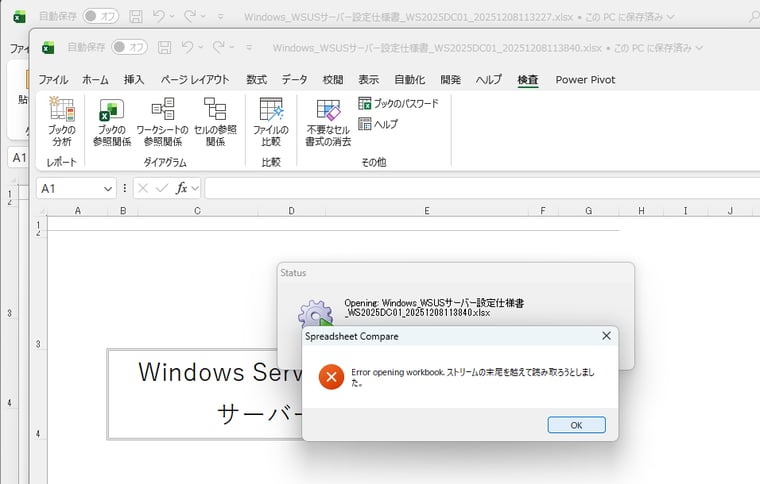This screenshot has height=484, width=760.
Task: Click red error icon in Spreadsheet Compare dialog
Action: (332, 377)
